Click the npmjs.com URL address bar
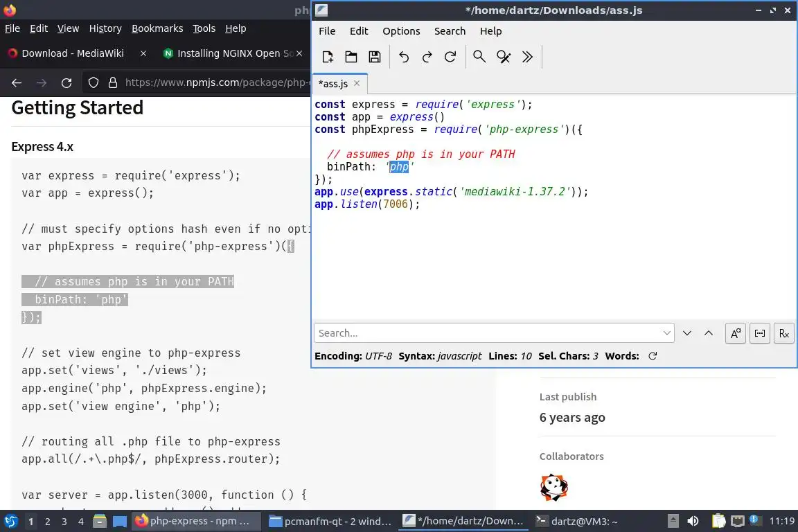The width and height of the screenshot is (798, 532). pyautogui.click(x=218, y=82)
